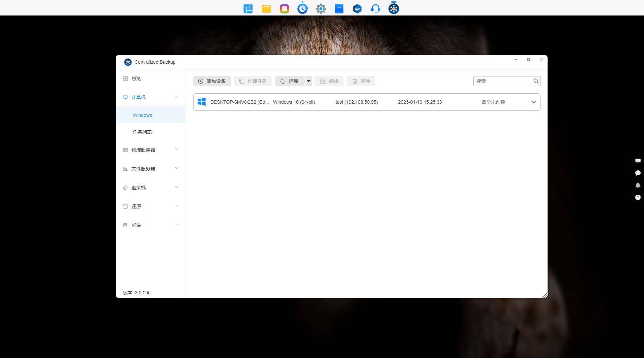Expand the 物理服务器 section
This screenshot has height=358, width=644.
point(176,150)
